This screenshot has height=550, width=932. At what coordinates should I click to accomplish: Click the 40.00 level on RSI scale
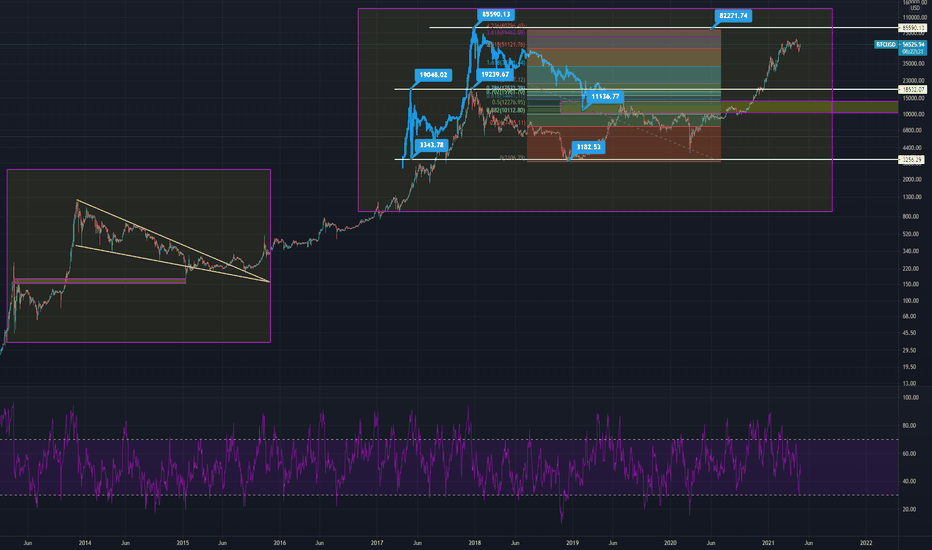911,482
